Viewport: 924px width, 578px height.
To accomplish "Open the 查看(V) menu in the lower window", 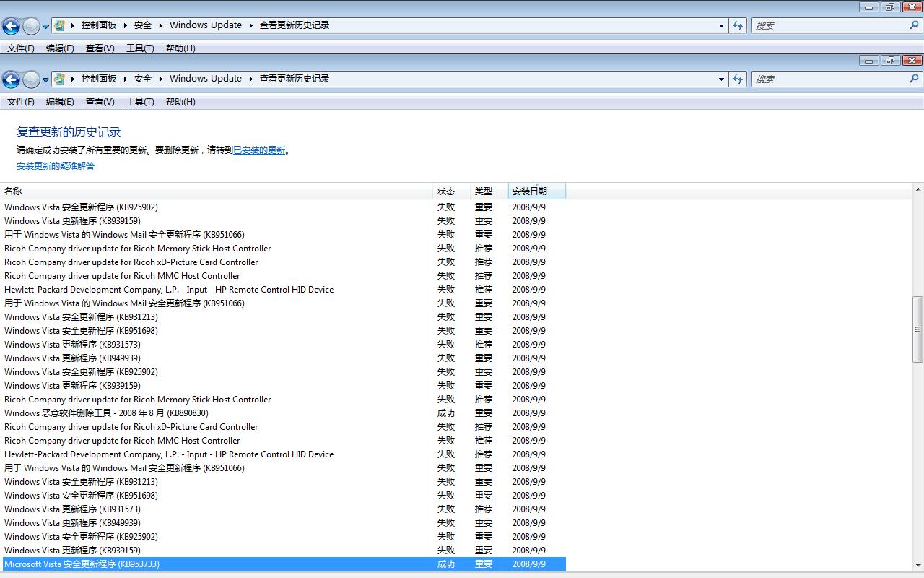I will tap(100, 102).
